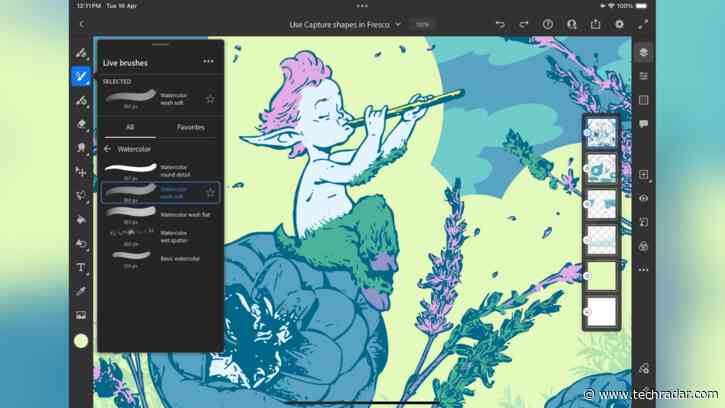725x408 pixels.
Task: Select the yellow fill layer thumbnail
Action: (x=602, y=276)
